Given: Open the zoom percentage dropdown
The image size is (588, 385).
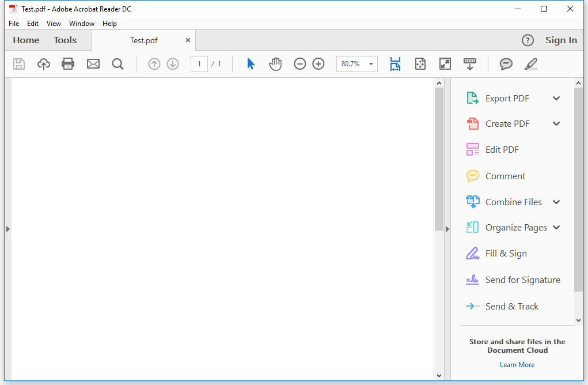Looking at the screenshot, I should 371,64.
